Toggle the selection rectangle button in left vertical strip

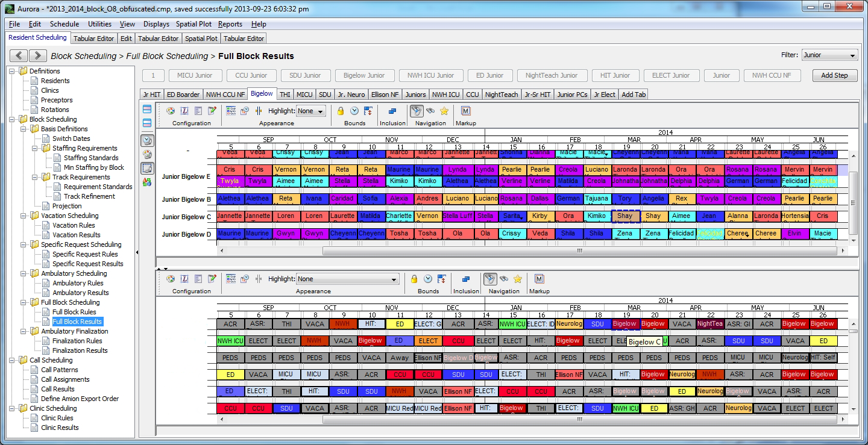pos(147,168)
